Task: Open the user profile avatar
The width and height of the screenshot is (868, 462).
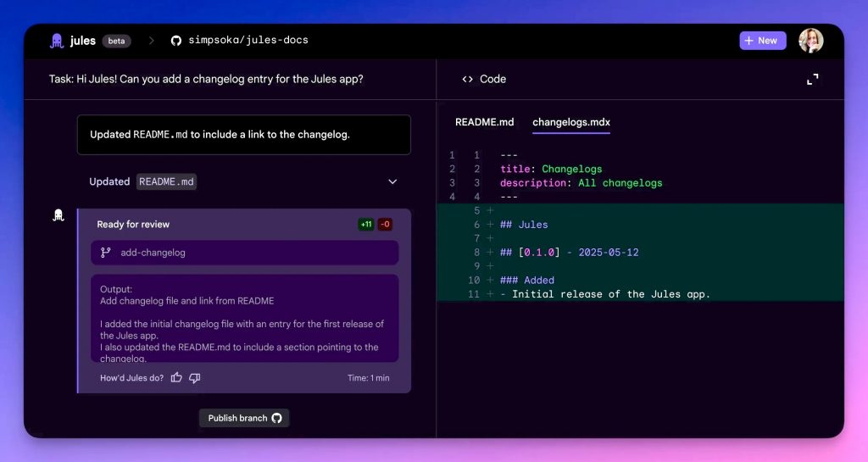Action: (x=810, y=41)
